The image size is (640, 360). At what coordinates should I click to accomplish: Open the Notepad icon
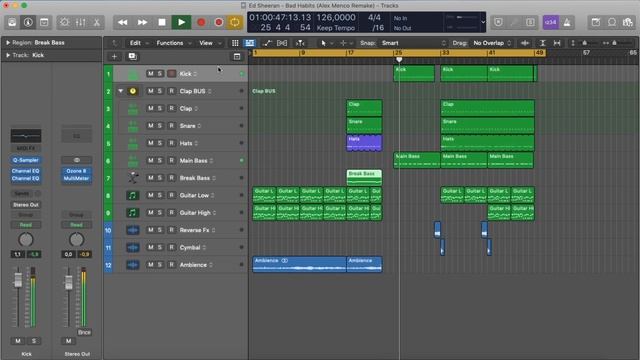[596, 22]
